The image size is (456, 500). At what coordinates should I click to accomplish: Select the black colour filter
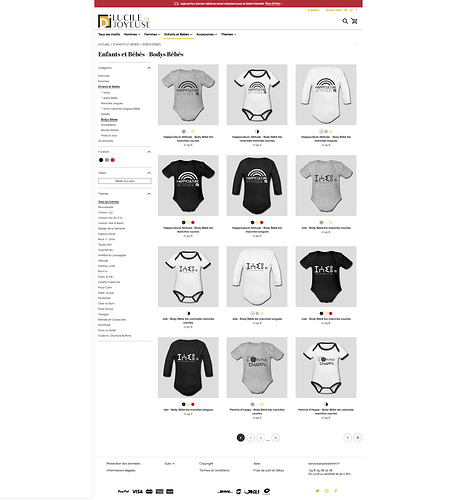[101, 160]
